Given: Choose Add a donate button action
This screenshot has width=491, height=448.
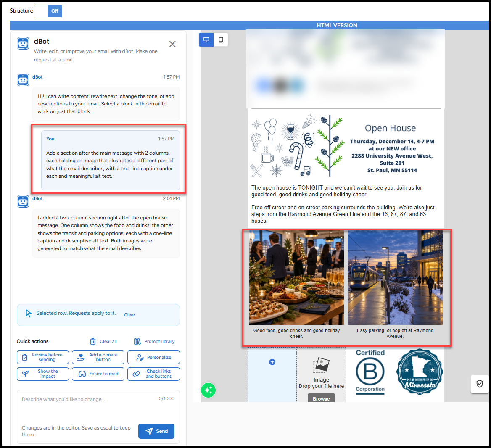Looking at the screenshot, I should (98, 357).
